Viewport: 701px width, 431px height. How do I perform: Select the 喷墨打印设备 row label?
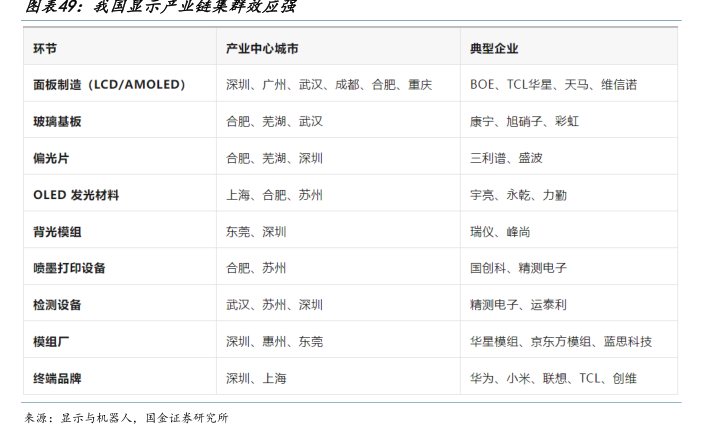click(69, 268)
